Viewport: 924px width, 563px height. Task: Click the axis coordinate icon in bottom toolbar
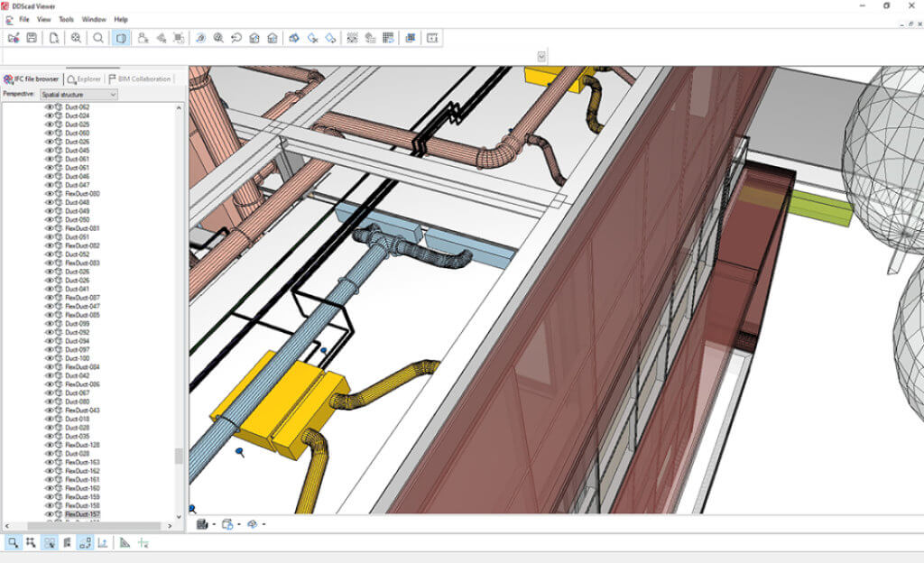pos(103,542)
